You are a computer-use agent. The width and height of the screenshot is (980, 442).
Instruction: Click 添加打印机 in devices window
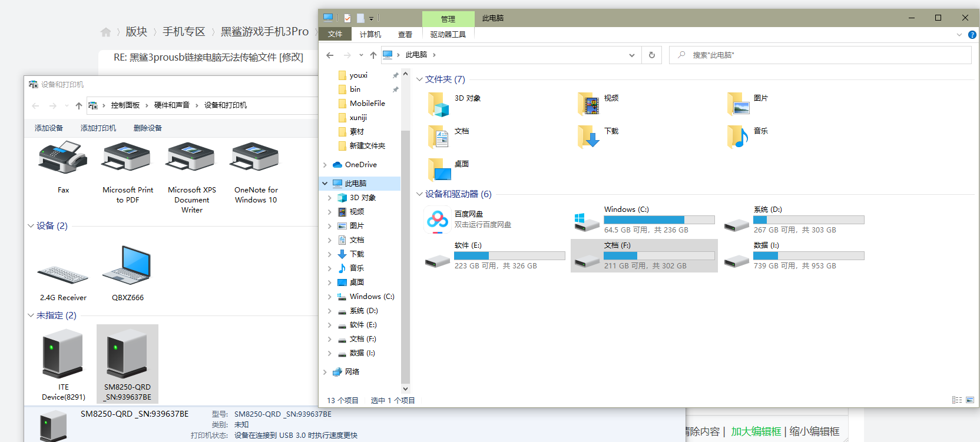(x=98, y=128)
